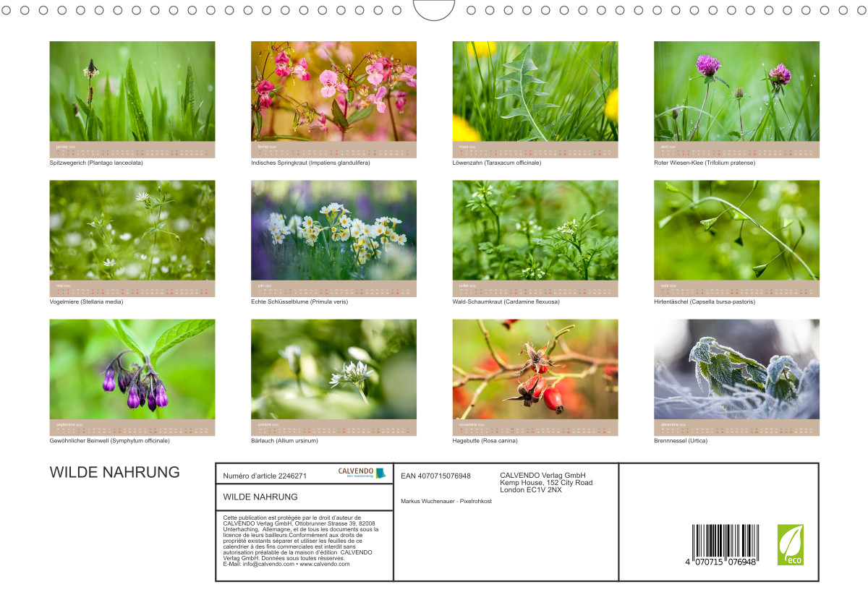This screenshot has height=613, width=868.
Task: Click the large binder hanger notch at top
Action: 434,9
